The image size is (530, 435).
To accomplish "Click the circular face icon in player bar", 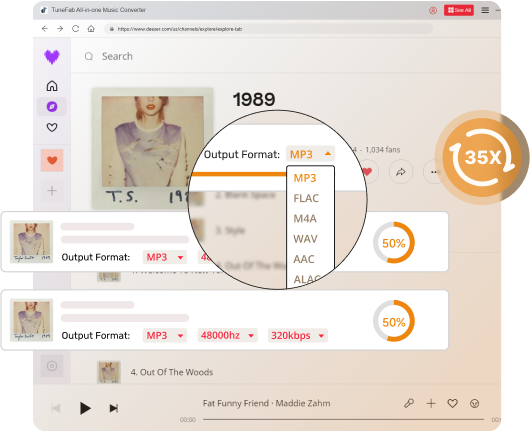I will point(475,403).
